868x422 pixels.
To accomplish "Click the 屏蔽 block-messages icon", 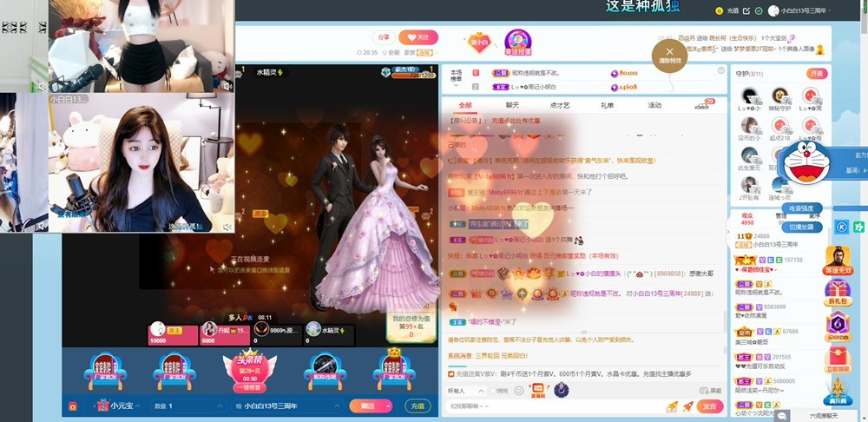I will (x=711, y=391).
